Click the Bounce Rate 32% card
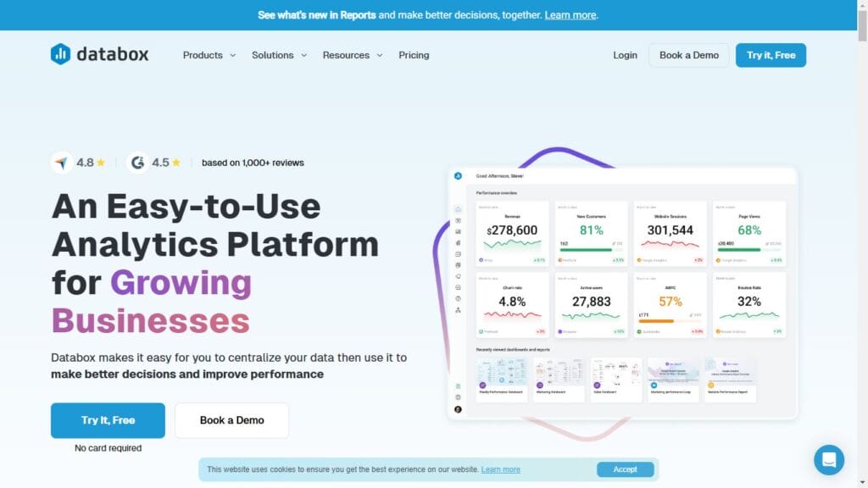The width and height of the screenshot is (868, 488). coord(749,305)
